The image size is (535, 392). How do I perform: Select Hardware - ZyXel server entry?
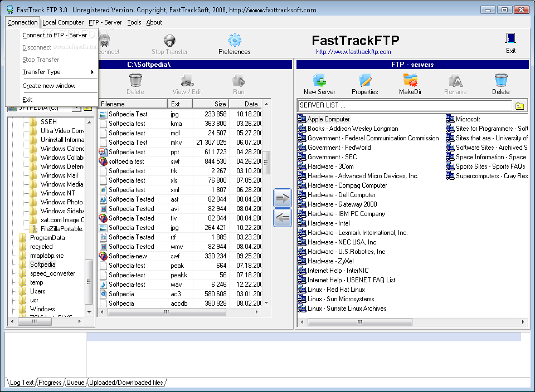(326, 261)
